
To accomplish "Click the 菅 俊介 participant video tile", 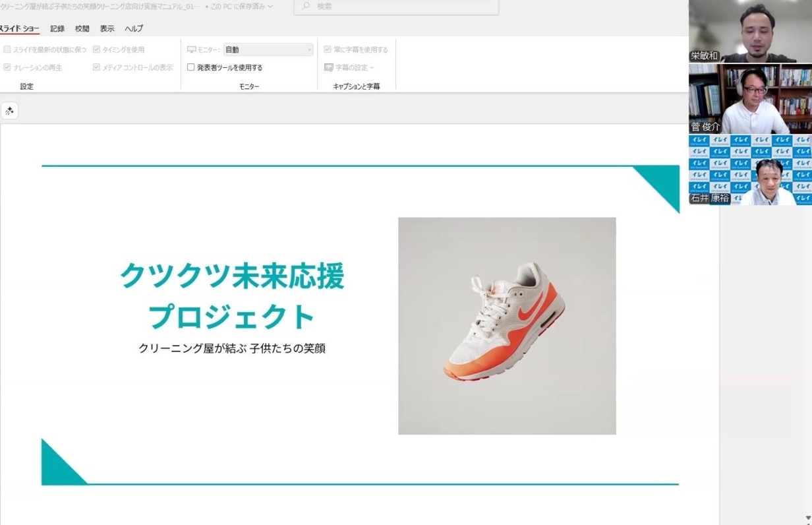I will [750, 99].
